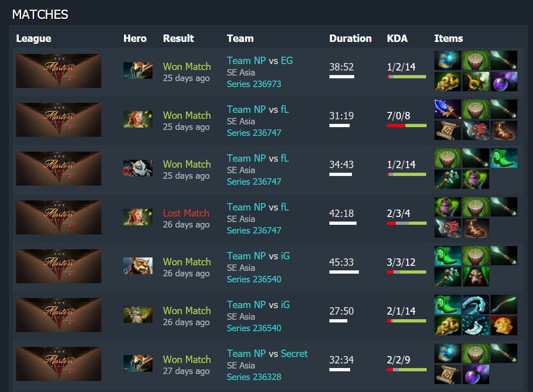The image size is (533, 392).
Task: Click the Windranger hero icon in the 31:19 match
Action: tap(138, 119)
